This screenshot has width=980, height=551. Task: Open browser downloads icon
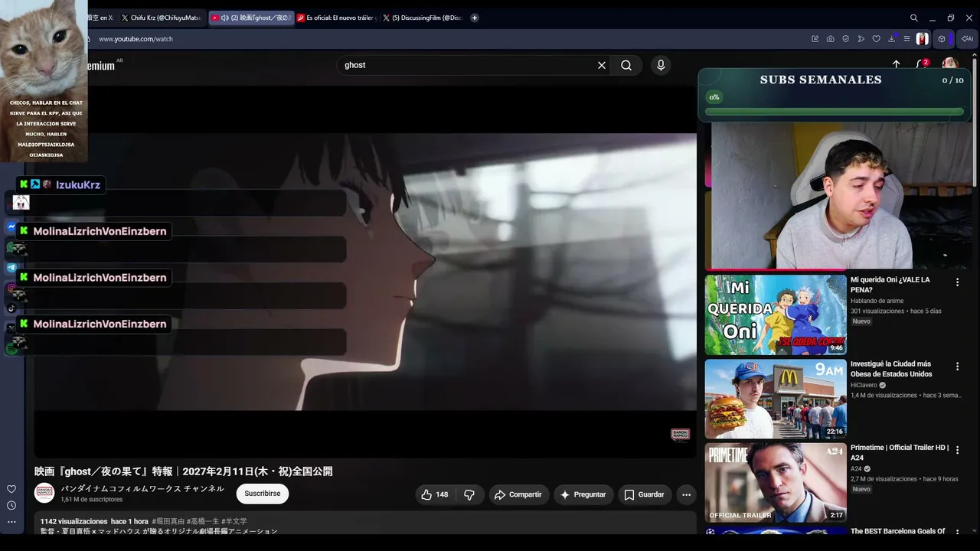(892, 39)
